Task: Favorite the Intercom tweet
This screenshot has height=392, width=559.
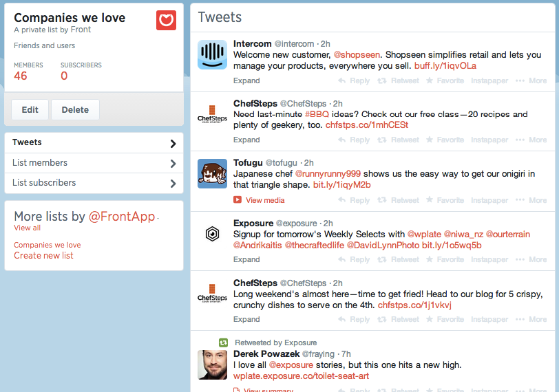Action: pos(445,81)
